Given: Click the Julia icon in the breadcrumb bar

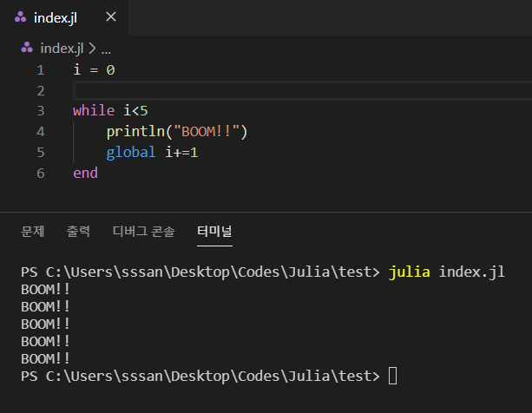Looking at the screenshot, I should (28, 48).
